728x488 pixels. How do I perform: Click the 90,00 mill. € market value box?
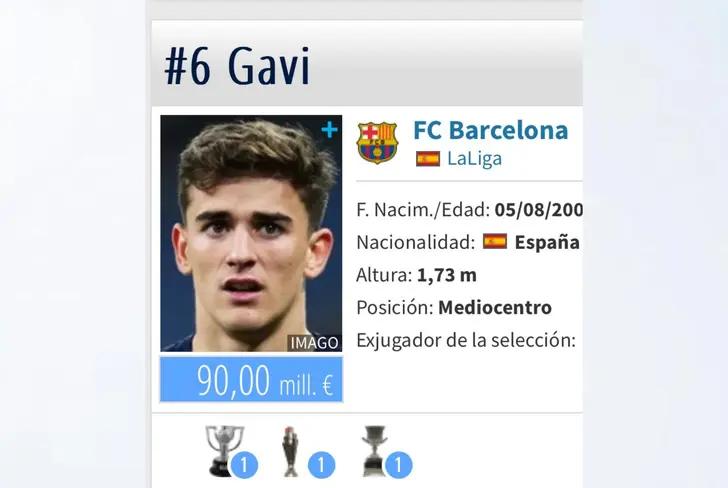tap(251, 379)
